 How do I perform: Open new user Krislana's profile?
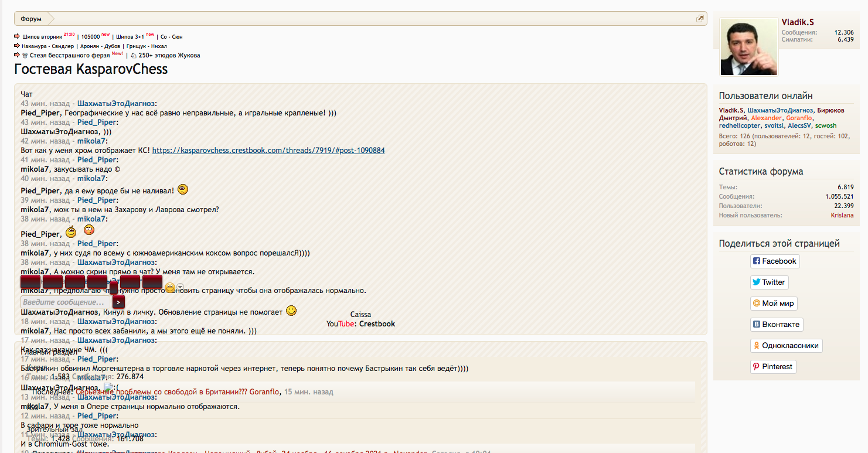[x=842, y=216]
